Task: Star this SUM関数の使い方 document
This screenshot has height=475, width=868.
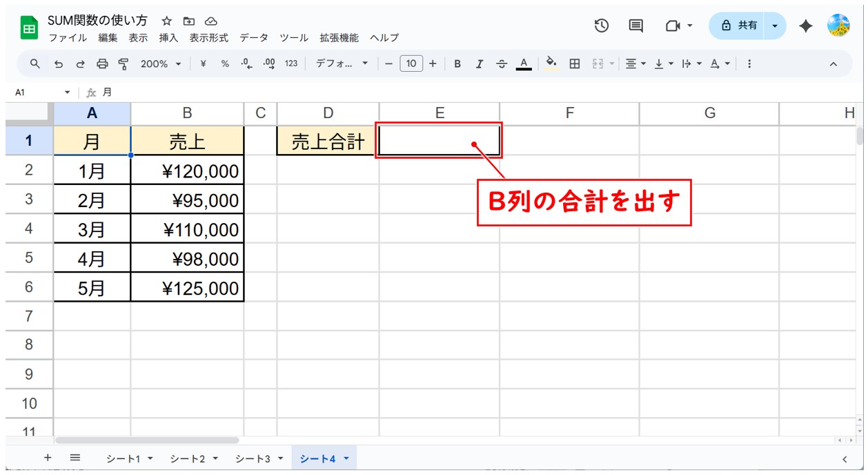Action: click(166, 21)
